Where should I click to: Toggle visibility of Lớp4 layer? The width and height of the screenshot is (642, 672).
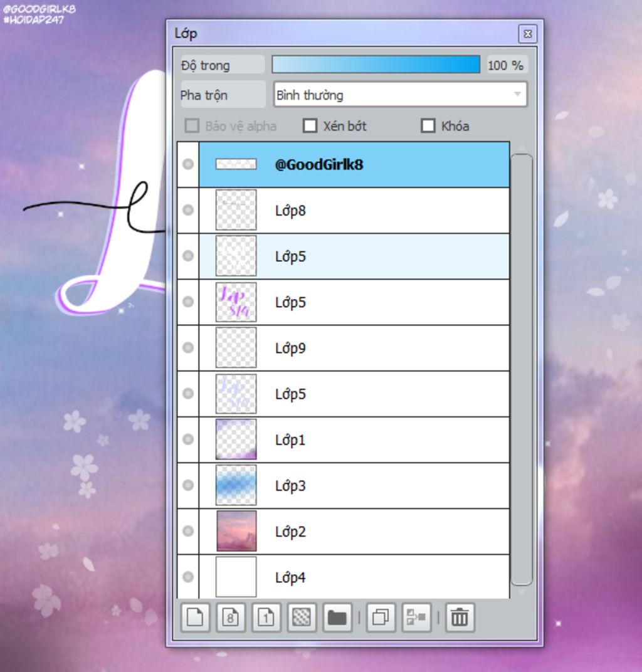click(188, 577)
